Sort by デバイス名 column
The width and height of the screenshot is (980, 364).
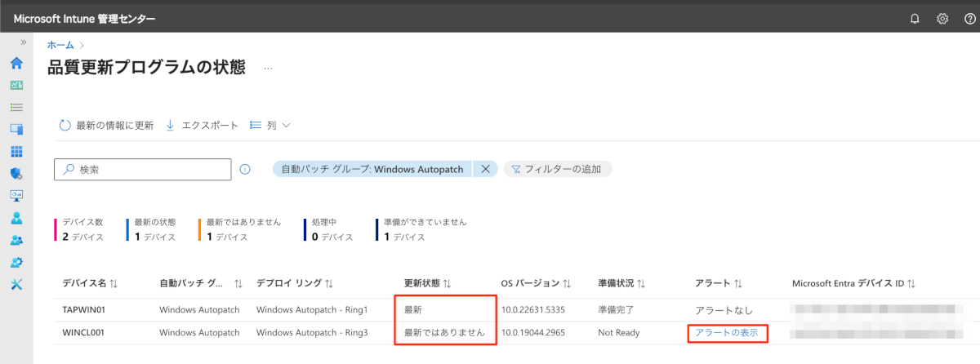(91, 283)
